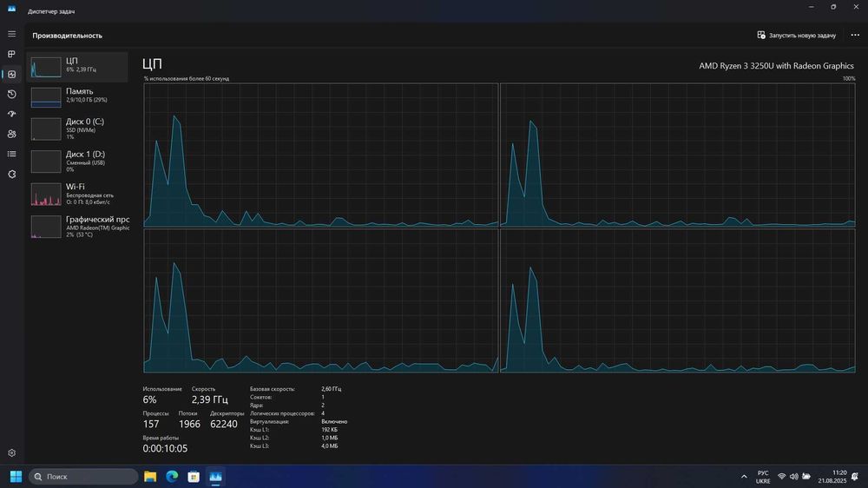Open Task Manager settings gear
This screenshot has height=488, width=868.
(11, 453)
